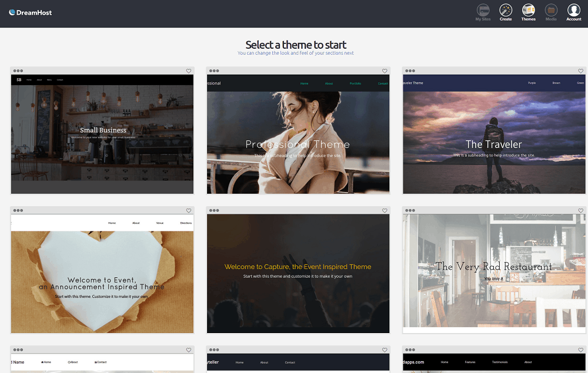Screen dimensions: 588x373
Task: Click the 'You can change the look' subtitle
Action: pyautogui.click(x=296, y=53)
